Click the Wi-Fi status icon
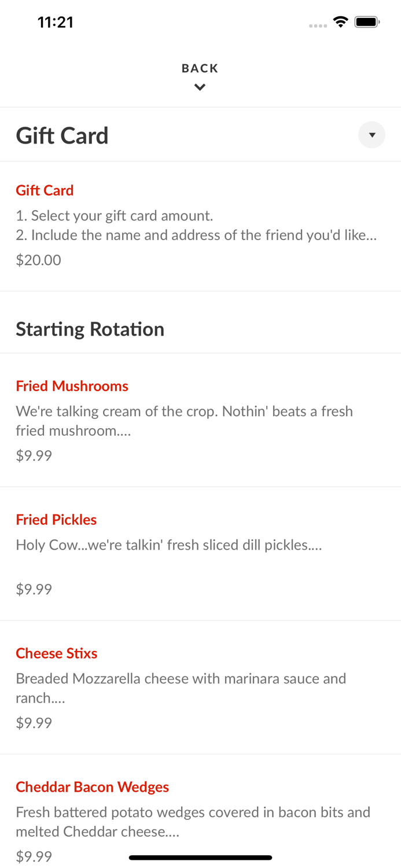Image resolution: width=401 pixels, height=868 pixels. pyautogui.click(x=340, y=22)
